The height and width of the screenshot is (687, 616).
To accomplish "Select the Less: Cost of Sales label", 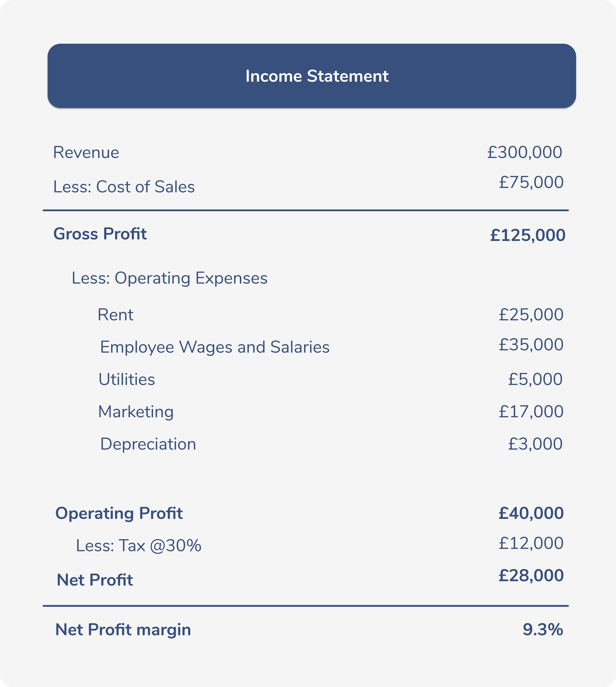I will [x=124, y=187].
